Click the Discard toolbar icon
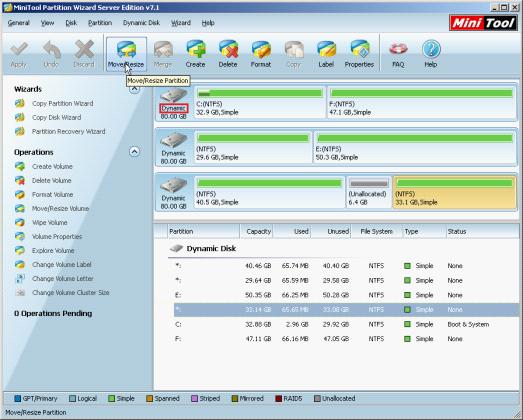 pos(84,54)
